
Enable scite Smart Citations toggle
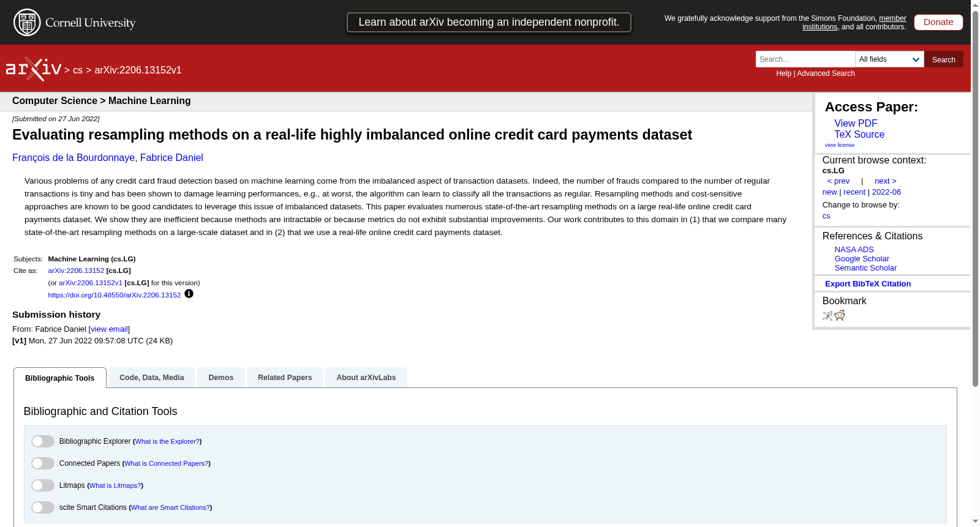[43, 507]
